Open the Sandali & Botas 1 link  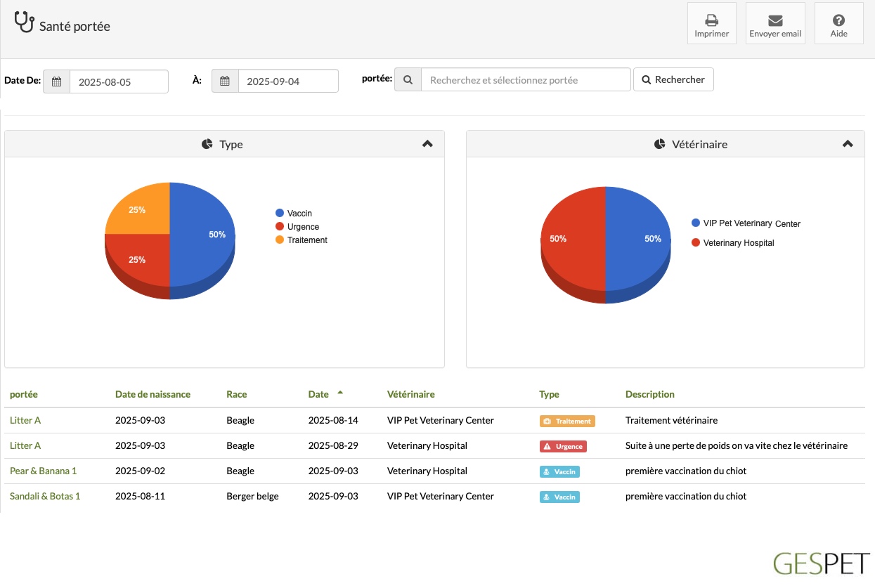tap(45, 496)
